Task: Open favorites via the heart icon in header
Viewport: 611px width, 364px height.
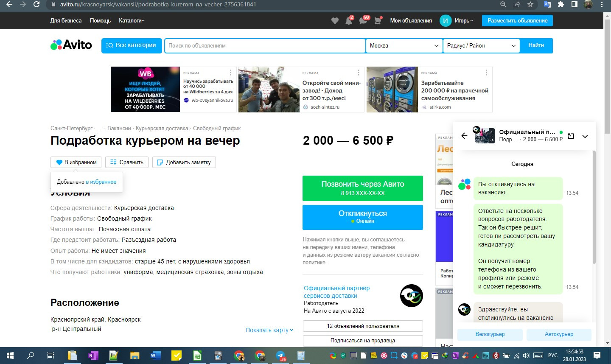Action: click(335, 21)
